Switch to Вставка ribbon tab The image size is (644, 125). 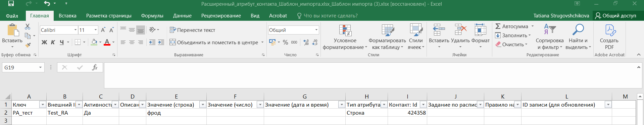coord(67,16)
